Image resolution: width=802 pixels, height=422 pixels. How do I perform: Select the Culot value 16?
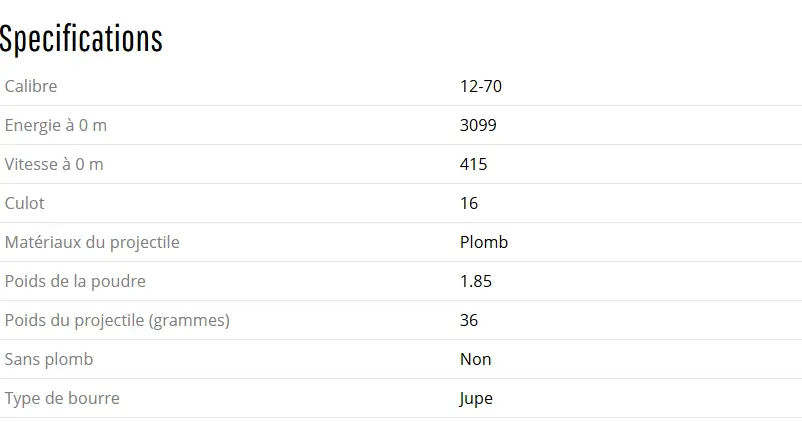(469, 203)
